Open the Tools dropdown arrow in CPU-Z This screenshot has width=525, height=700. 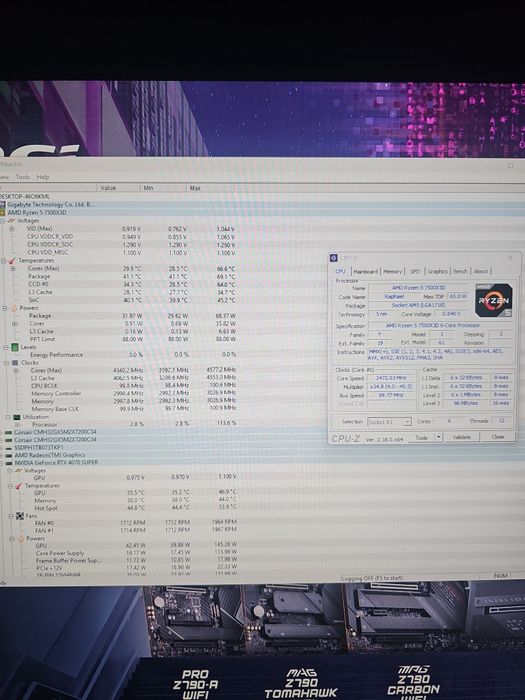point(438,438)
